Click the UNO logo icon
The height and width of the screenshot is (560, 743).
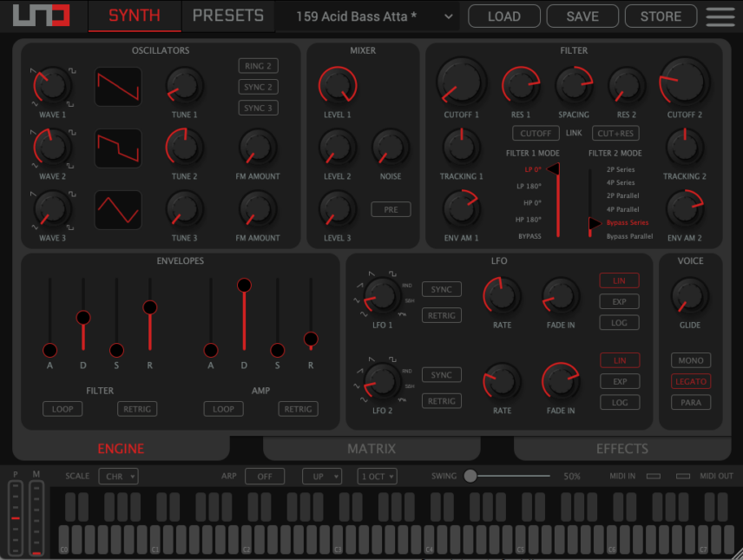pos(41,16)
